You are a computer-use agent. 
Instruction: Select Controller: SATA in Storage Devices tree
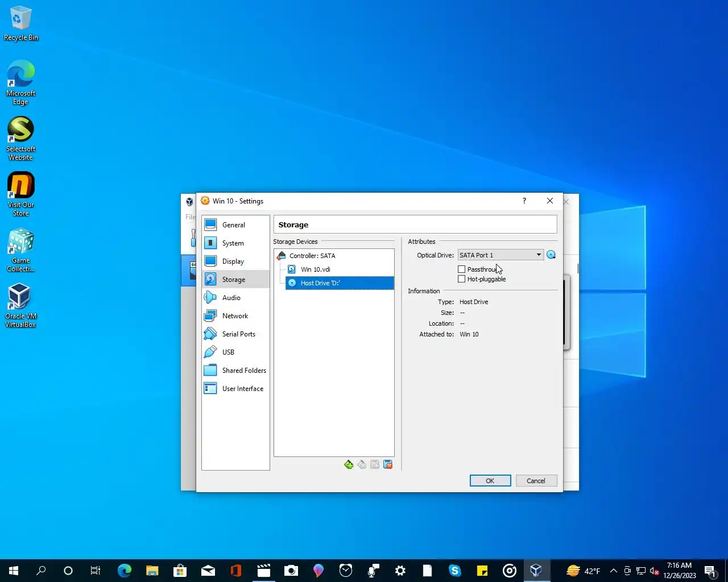pos(312,256)
